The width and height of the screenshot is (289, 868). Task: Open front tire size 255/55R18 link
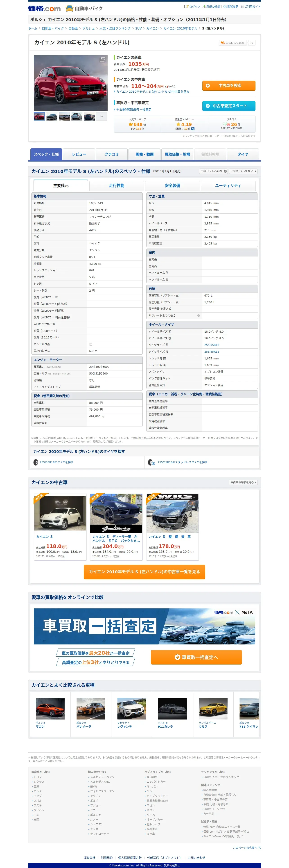(212, 345)
